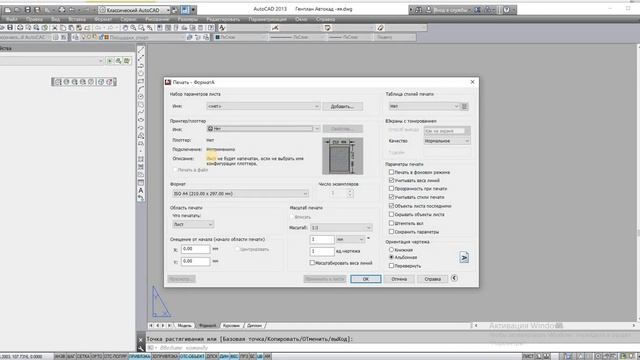Click the command line input field
Screen dimensions: 640x360
pyautogui.click(x=392, y=348)
